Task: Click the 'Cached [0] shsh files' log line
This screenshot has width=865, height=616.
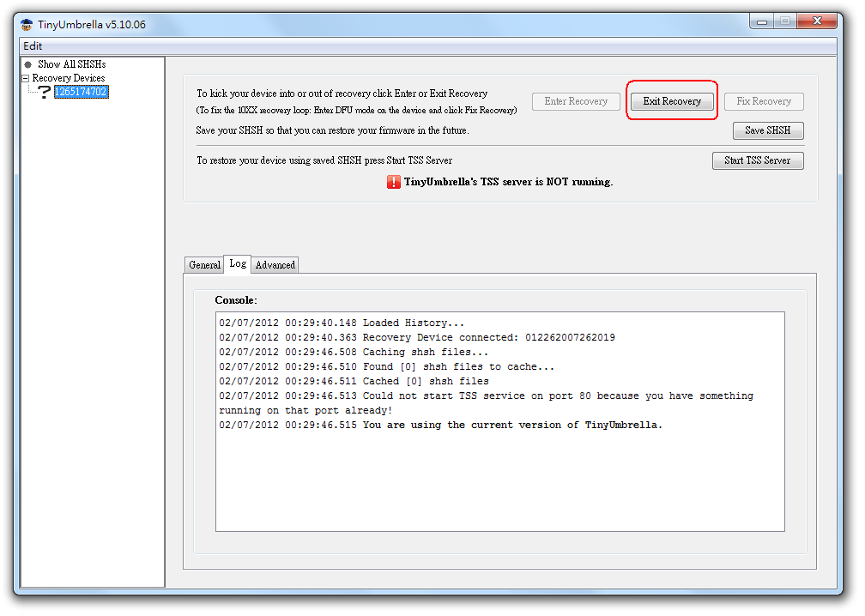Action: click(x=354, y=382)
